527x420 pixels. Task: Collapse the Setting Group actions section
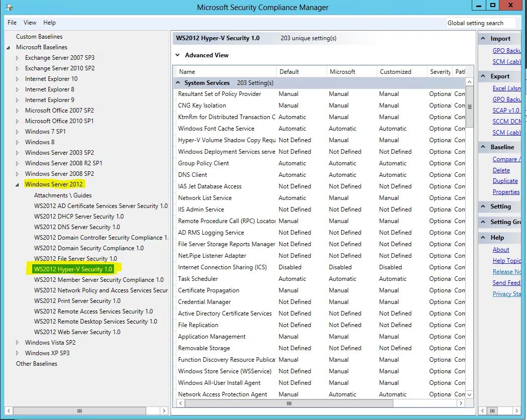tap(483, 222)
